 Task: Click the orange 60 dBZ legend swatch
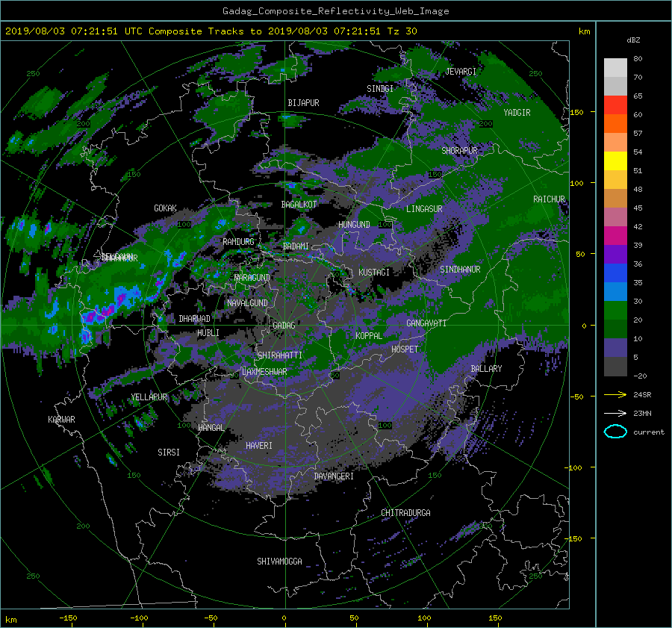point(615,124)
